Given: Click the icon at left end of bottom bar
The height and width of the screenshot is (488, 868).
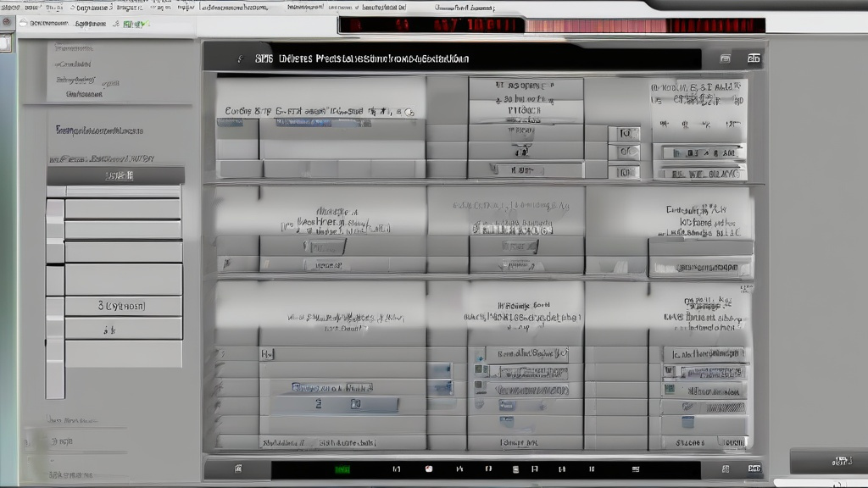Looking at the screenshot, I should (238, 469).
